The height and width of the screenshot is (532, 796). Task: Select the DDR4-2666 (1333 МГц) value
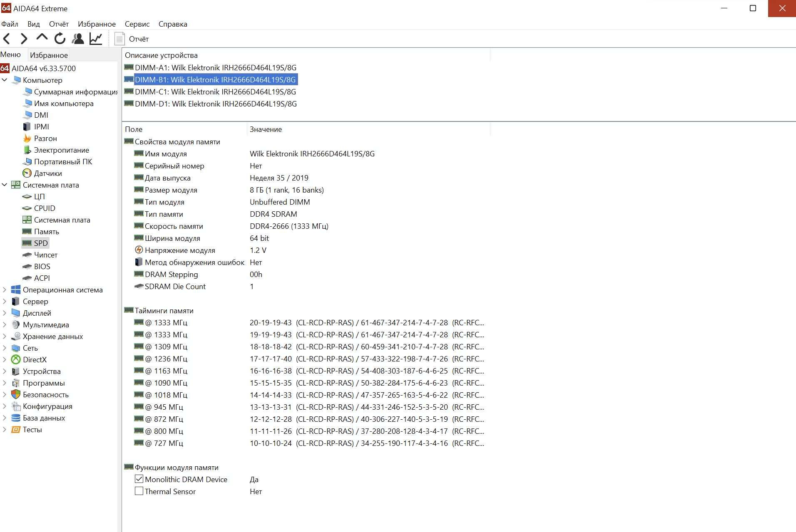(289, 226)
